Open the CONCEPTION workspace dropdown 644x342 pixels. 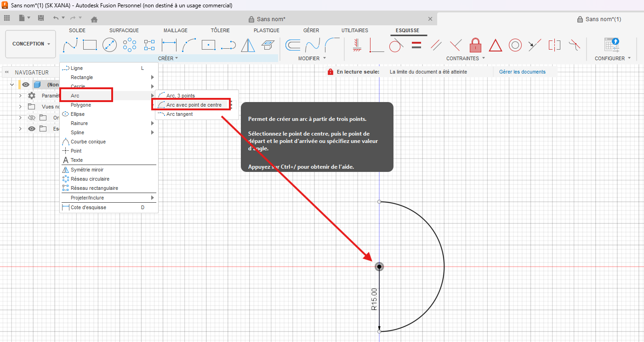click(x=31, y=44)
